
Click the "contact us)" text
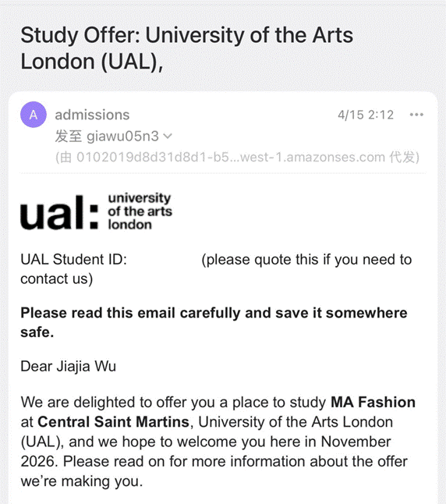point(57,279)
